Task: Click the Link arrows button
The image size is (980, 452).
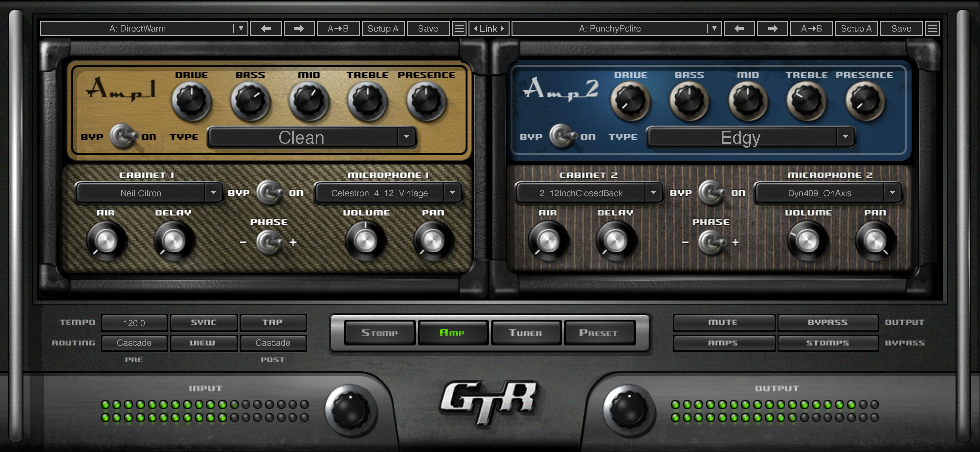Action: [489, 29]
